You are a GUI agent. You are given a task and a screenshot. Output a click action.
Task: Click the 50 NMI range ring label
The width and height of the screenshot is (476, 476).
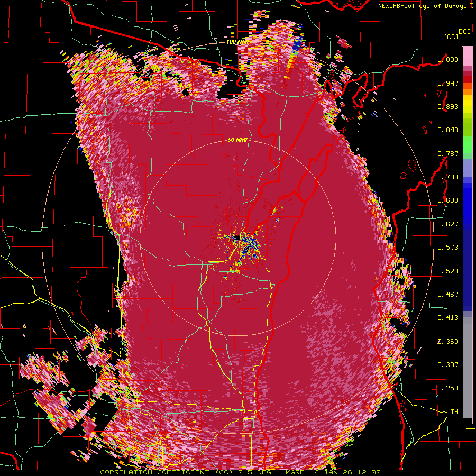point(237,140)
